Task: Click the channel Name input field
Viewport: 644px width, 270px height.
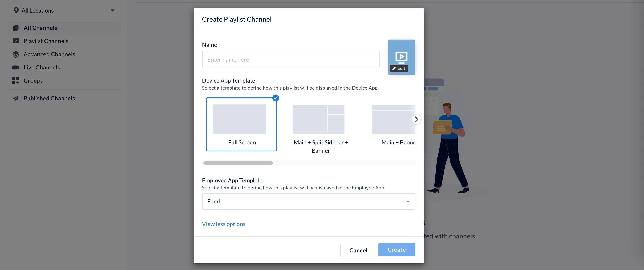Action: [290, 60]
